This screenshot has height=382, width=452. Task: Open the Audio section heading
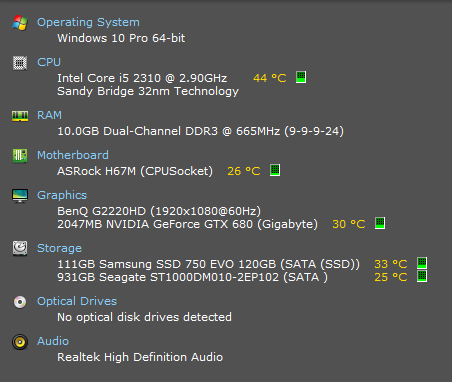53,341
